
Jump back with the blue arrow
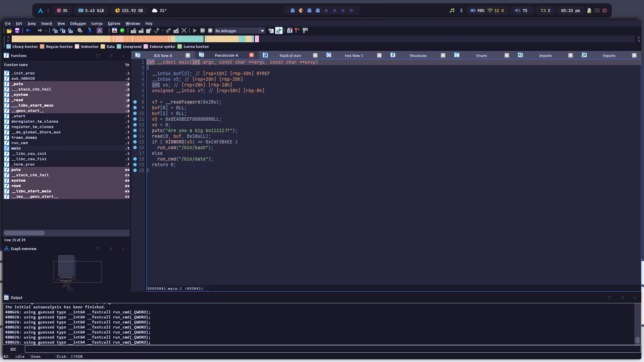pyautogui.click(x=28, y=31)
